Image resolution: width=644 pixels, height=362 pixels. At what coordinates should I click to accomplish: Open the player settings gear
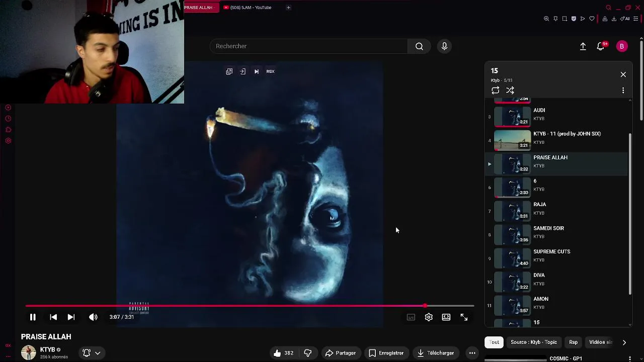(x=429, y=317)
